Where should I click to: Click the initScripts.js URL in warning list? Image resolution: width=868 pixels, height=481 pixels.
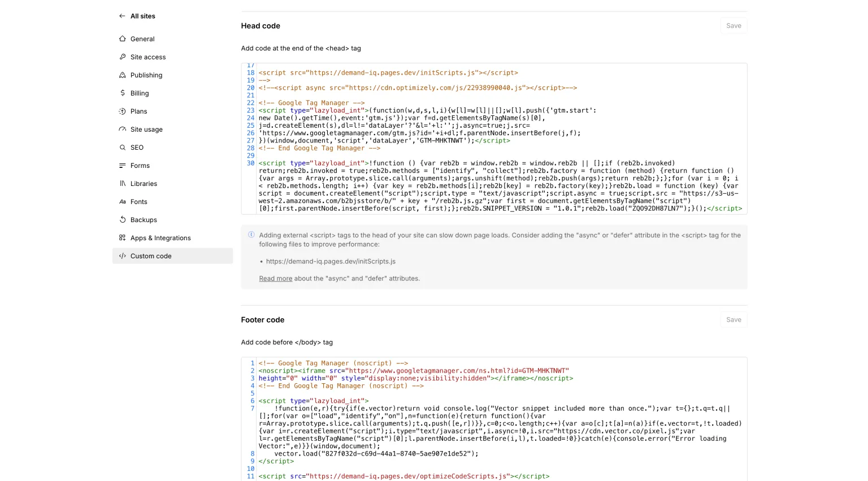331,262
